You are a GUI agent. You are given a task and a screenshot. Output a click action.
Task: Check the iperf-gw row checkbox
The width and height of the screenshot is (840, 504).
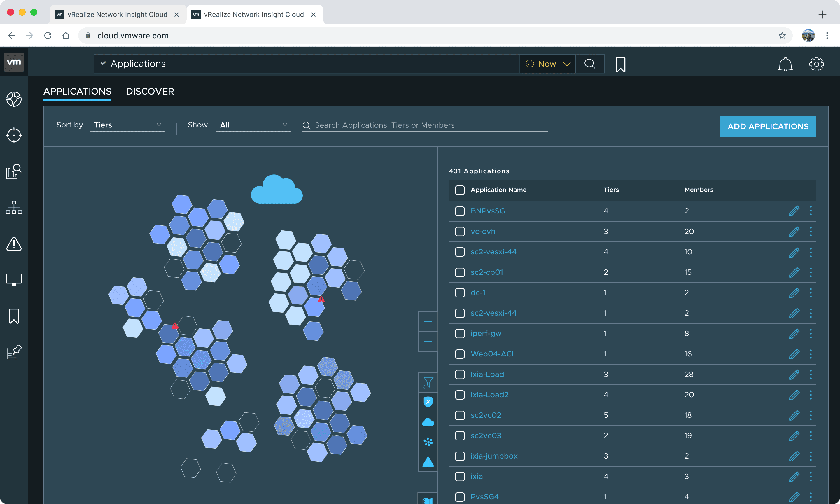(460, 333)
